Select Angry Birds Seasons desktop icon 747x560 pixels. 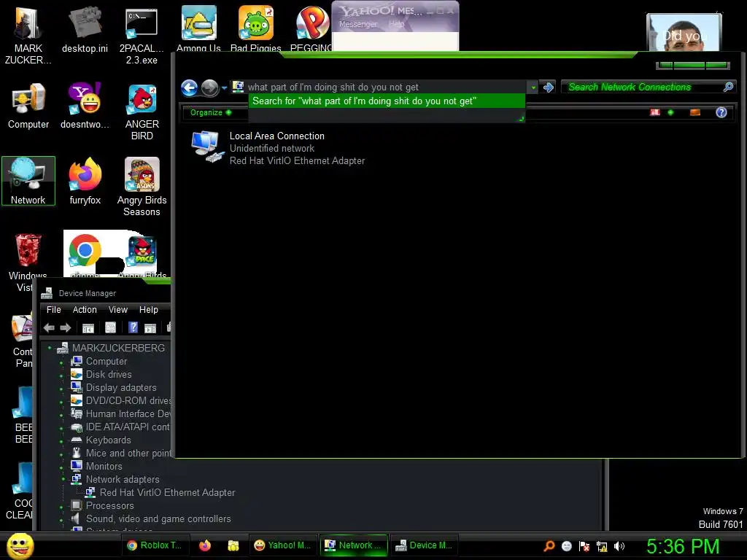[142, 187]
